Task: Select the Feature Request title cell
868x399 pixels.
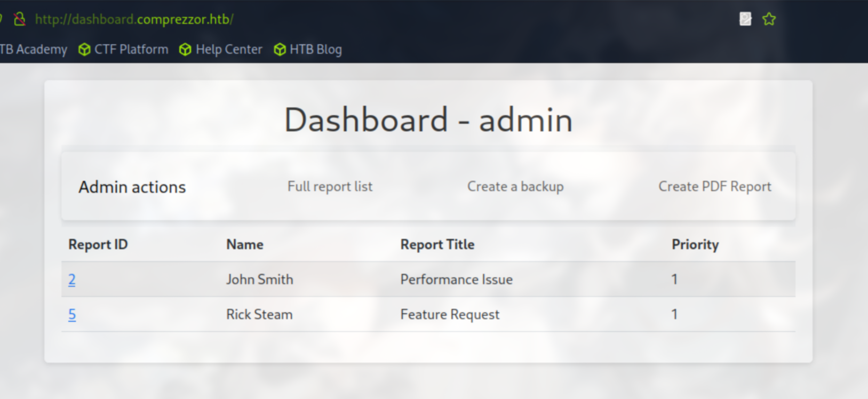Action: point(450,315)
